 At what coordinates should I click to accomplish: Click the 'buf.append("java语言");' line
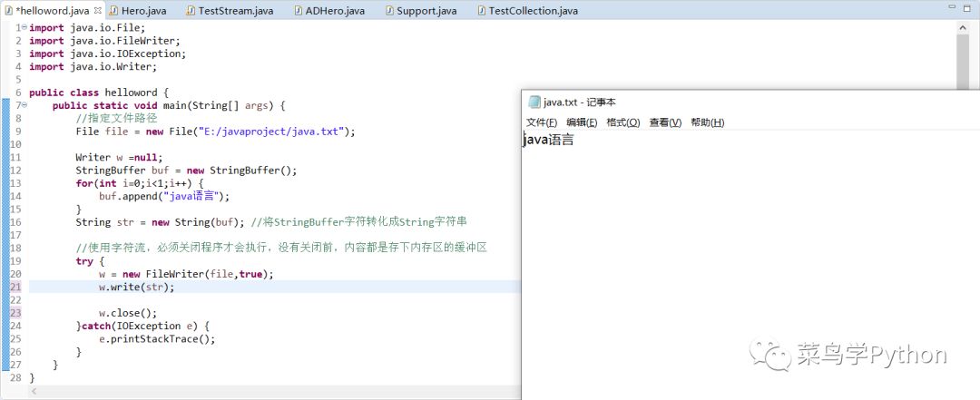point(164,196)
